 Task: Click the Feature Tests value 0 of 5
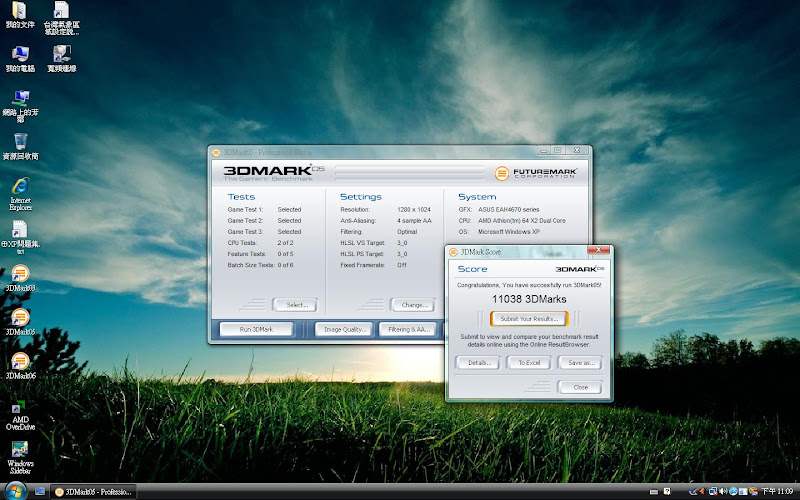point(285,254)
